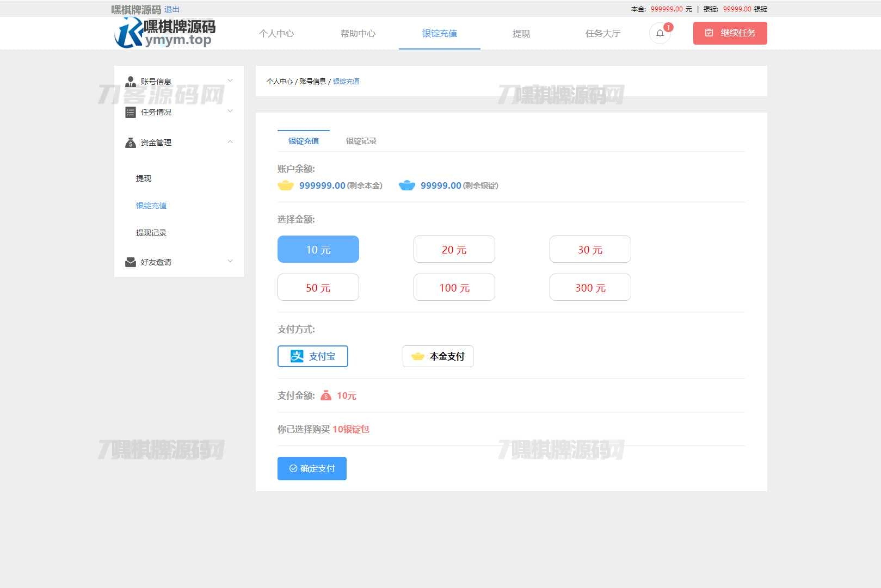Click the red money bag icon next to 10元
This screenshot has height=588, width=881.
point(326,395)
